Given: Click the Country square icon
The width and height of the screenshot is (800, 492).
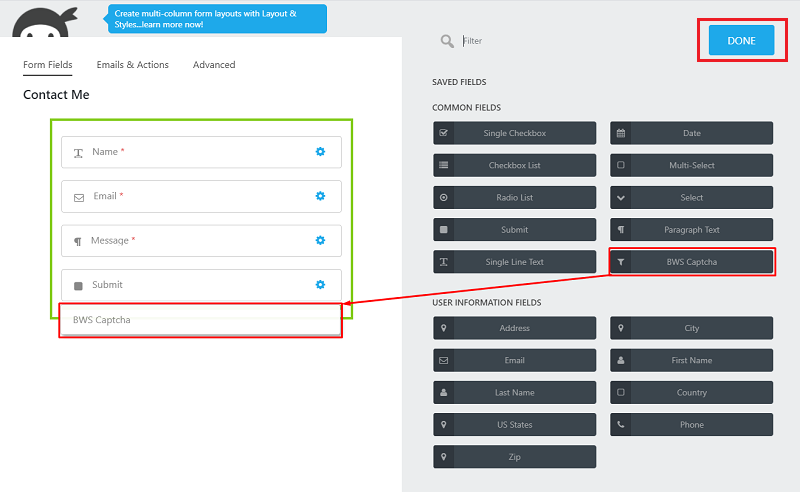Looking at the screenshot, I should pyautogui.click(x=621, y=392).
